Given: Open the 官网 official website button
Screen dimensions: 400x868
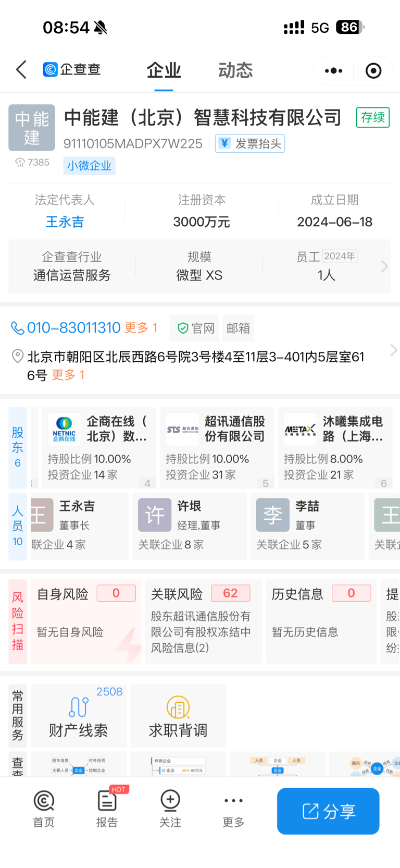Looking at the screenshot, I should (x=195, y=328).
